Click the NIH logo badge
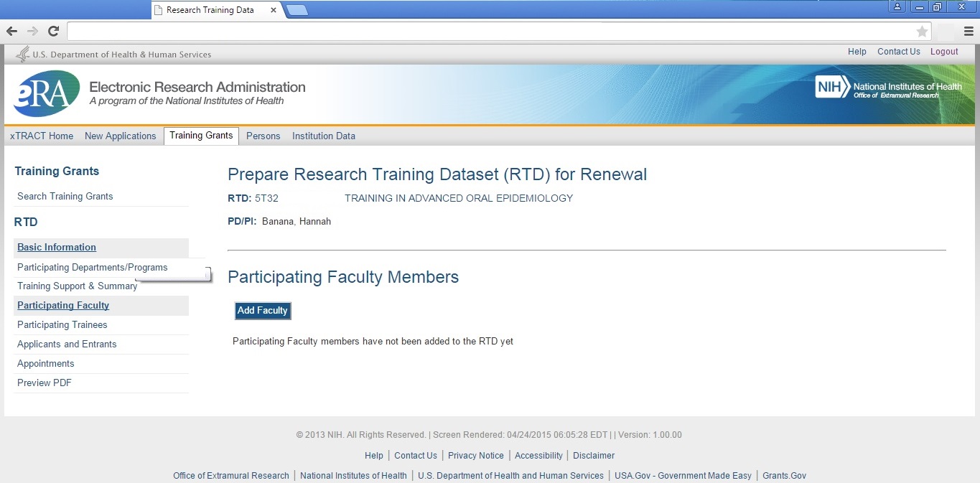 tap(833, 87)
